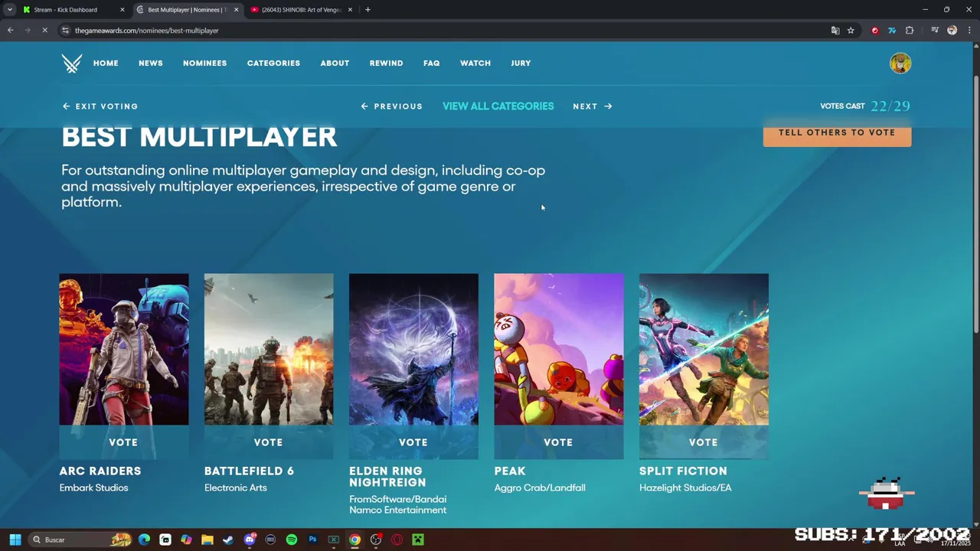Open Opera from the taskbar
This screenshot has height=551, width=980.
tap(397, 540)
